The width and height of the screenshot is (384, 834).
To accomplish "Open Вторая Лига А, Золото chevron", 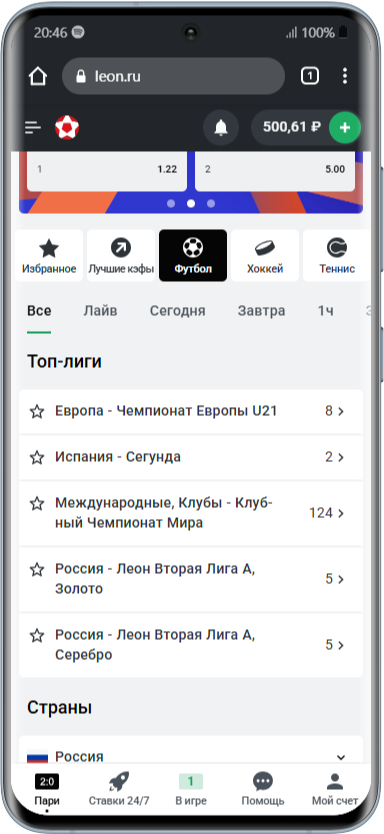I will pos(341,579).
